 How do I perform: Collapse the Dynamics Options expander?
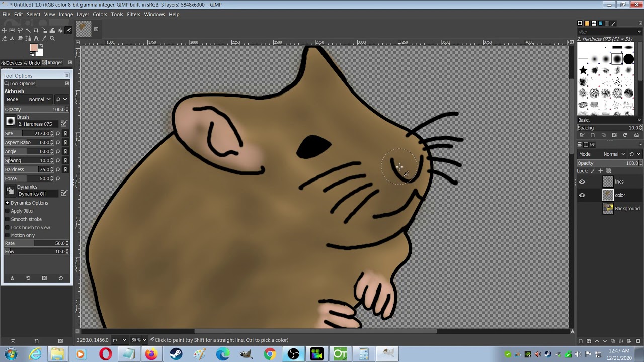pos(8,203)
